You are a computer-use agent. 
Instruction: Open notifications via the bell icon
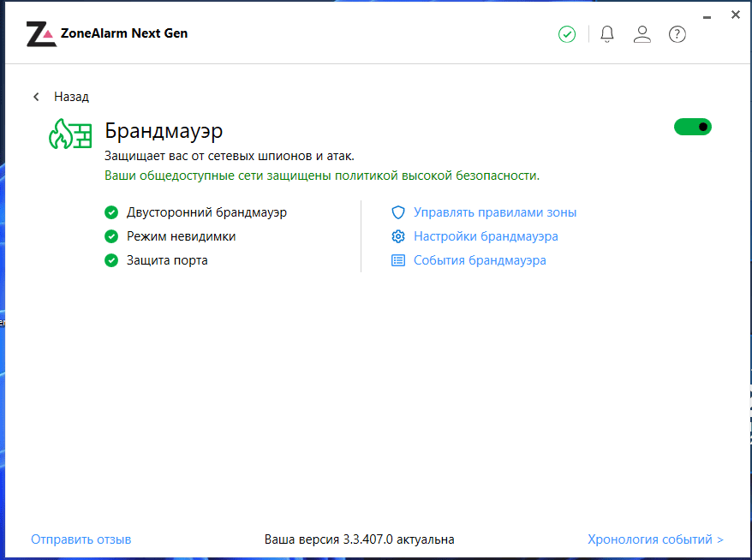pyautogui.click(x=607, y=34)
